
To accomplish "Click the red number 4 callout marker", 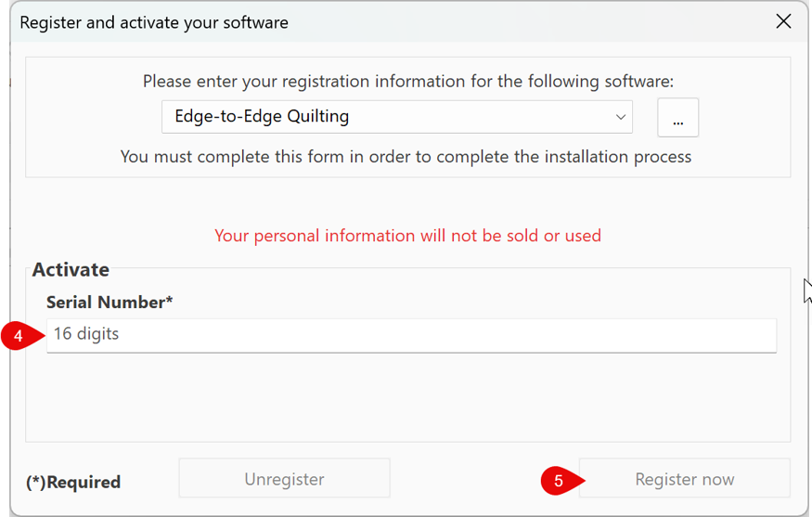I will pos(21,336).
